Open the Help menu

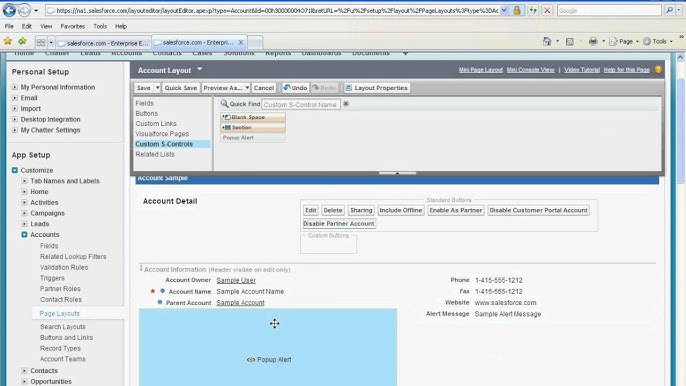point(121,26)
